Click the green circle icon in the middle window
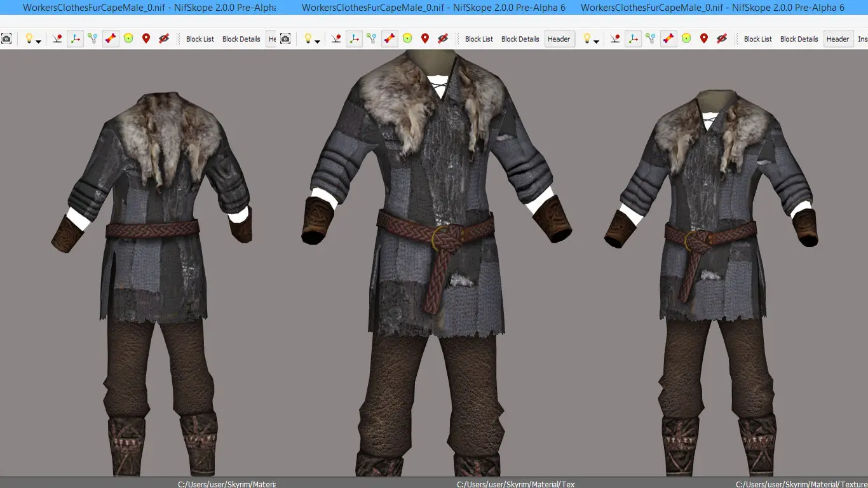Image resolution: width=868 pixels, height=488 pixels. 407,39
